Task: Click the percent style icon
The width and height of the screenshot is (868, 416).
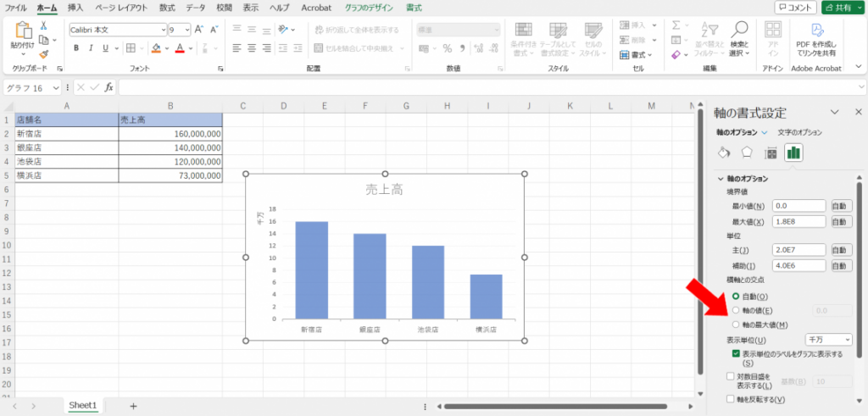Action: point(447,48)
